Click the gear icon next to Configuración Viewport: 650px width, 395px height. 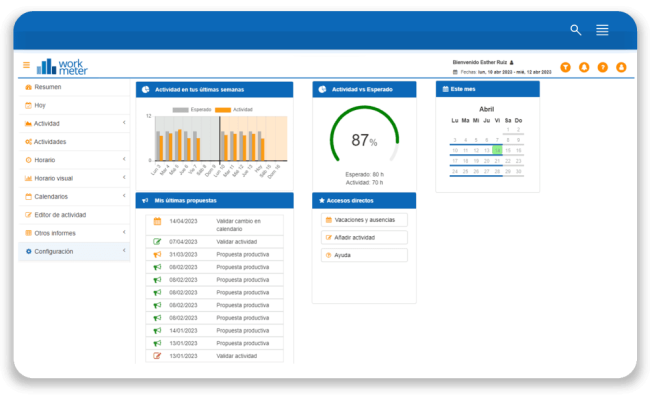click(28, 251)
